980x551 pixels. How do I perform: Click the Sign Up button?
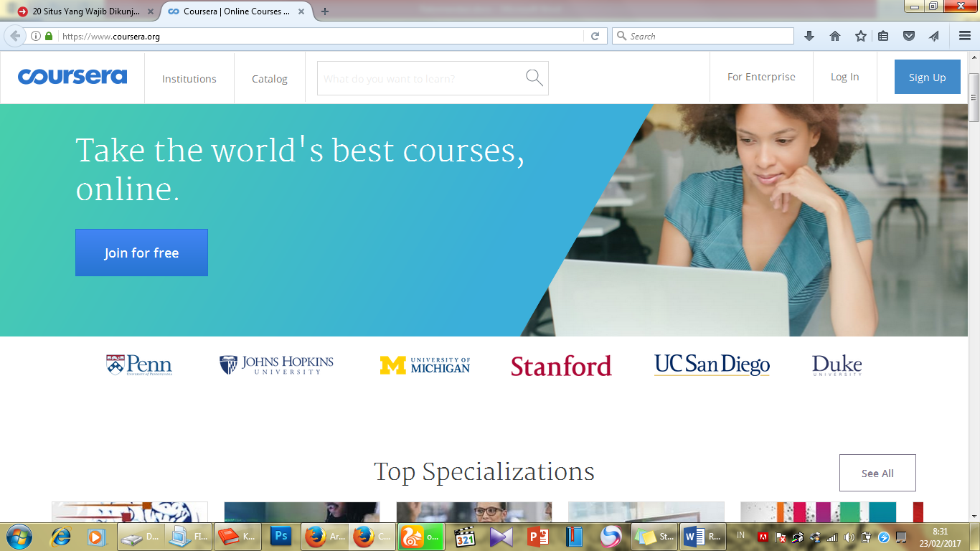tap(927, 77)
